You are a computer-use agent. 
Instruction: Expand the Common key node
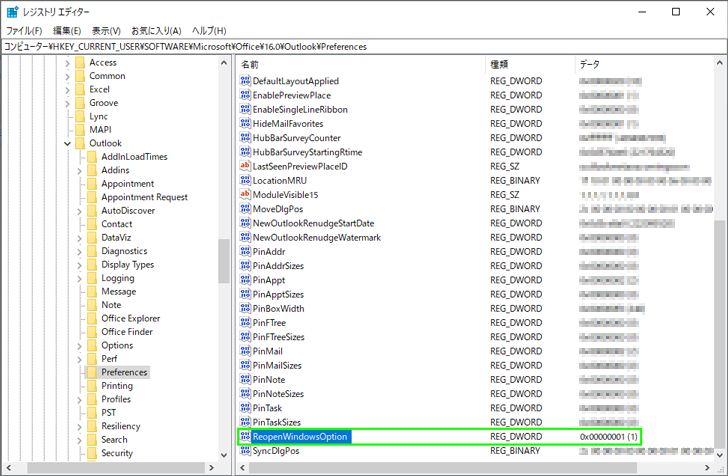pos(67,76)
